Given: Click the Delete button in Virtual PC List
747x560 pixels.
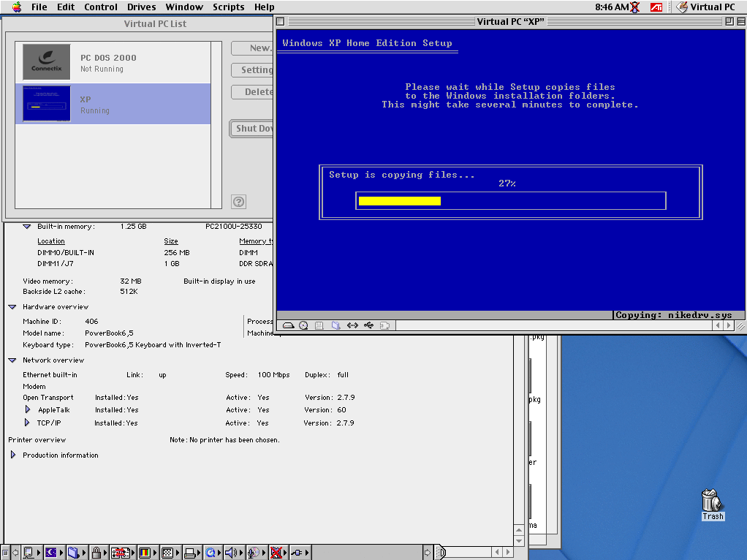Looking at the screenshot, I should 252,92.
